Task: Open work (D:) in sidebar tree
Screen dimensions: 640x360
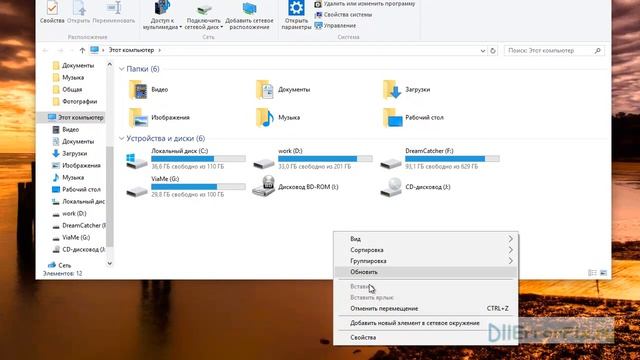Action: tap(69, 213)
